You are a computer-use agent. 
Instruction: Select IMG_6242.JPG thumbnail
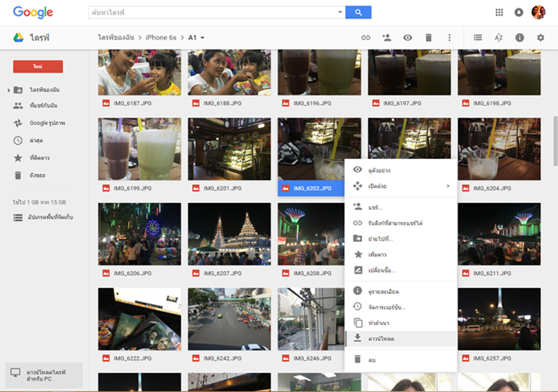pyautogui.click(x=229, y=319)
